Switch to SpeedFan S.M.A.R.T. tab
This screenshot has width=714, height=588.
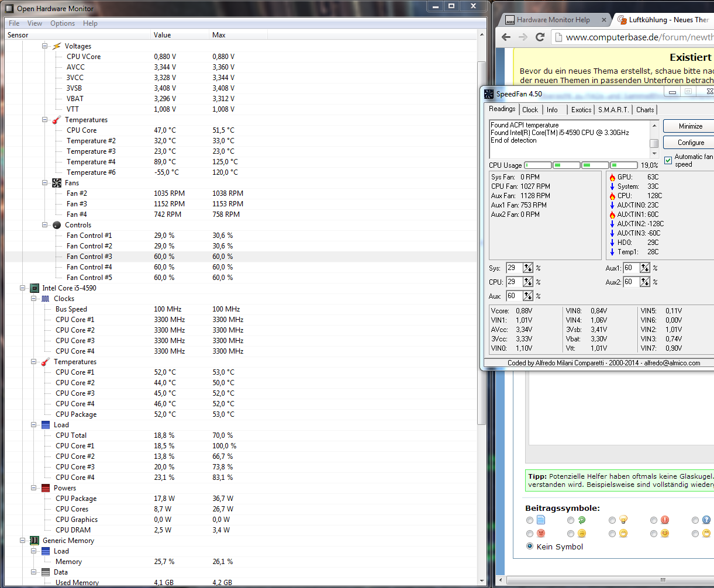coord(613,110)
